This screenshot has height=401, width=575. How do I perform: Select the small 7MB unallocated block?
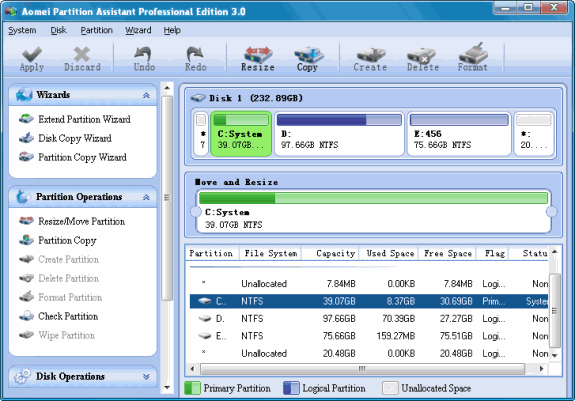(201, 134)
